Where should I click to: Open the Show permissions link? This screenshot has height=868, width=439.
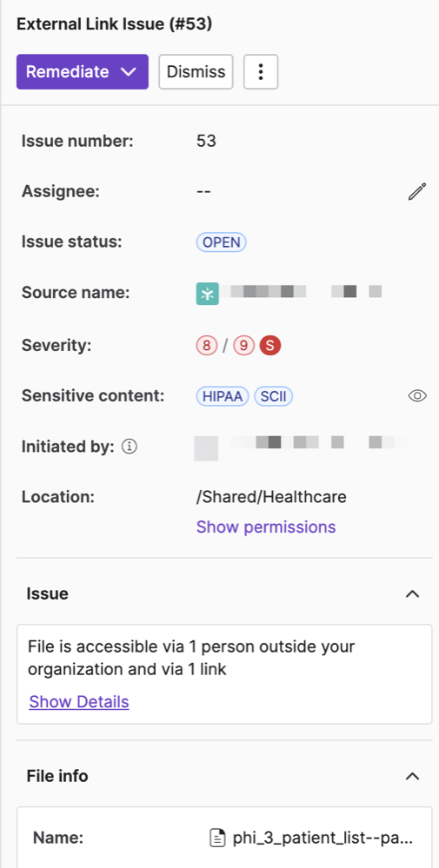point(266,527)
